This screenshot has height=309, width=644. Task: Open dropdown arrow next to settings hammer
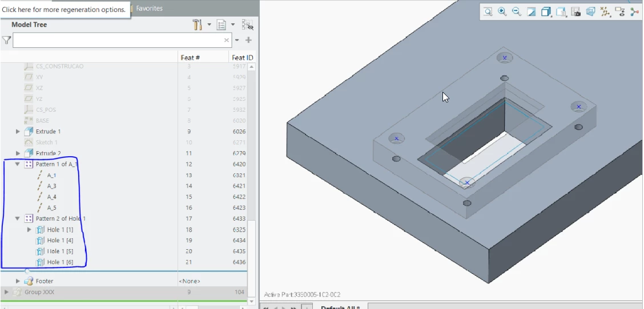click(209, 25)
